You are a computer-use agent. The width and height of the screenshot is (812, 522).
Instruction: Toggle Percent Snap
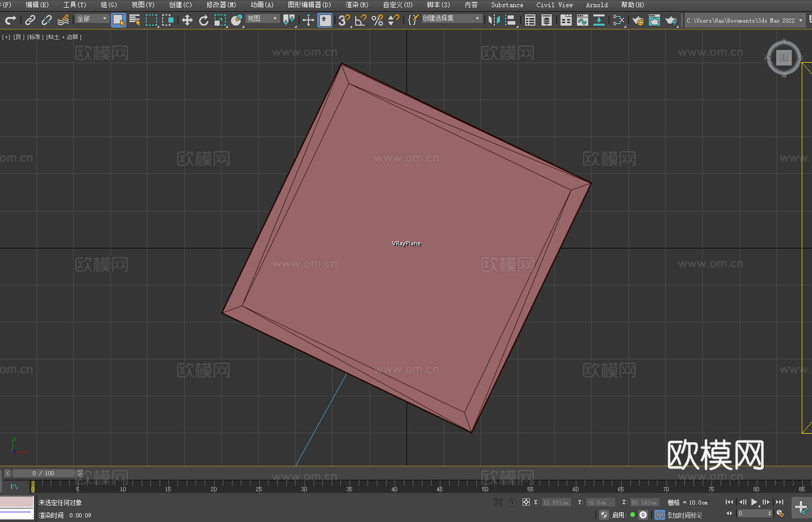pos(377,20)
